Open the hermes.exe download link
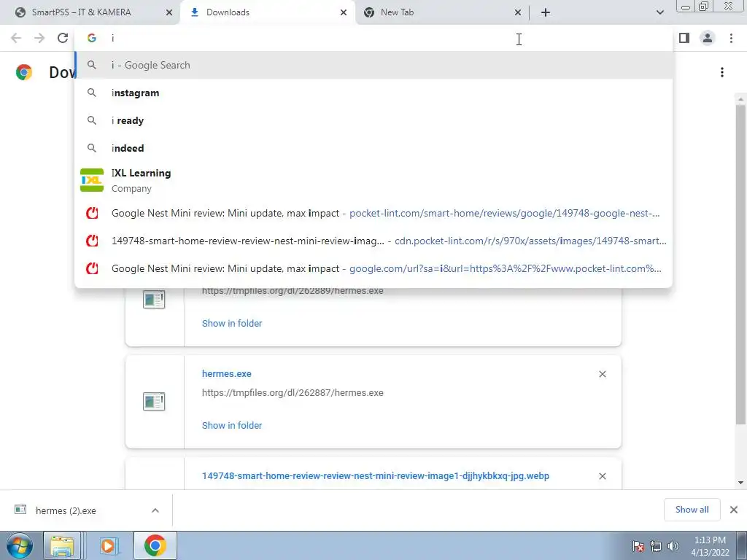This screenshot has height=560, width=747. 227,374
